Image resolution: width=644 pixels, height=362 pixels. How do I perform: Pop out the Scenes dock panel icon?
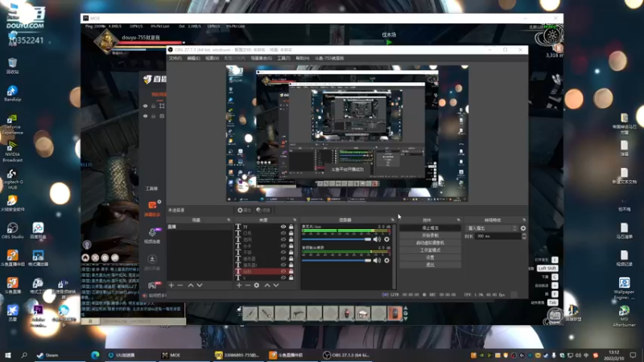click(229, 220)
